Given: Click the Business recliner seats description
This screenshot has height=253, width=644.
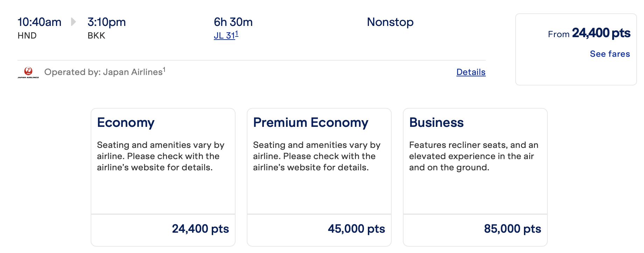Looking at the screenshot, I should point(473,156).
